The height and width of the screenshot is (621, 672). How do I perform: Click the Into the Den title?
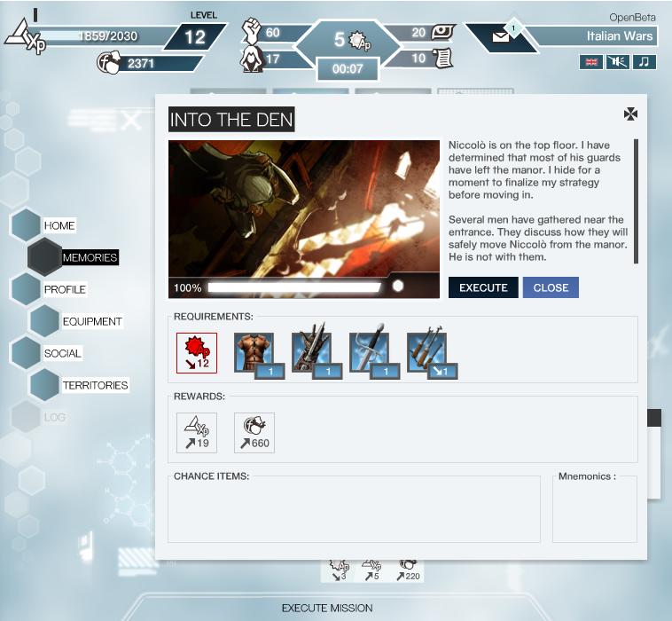[x=231, y=119]
